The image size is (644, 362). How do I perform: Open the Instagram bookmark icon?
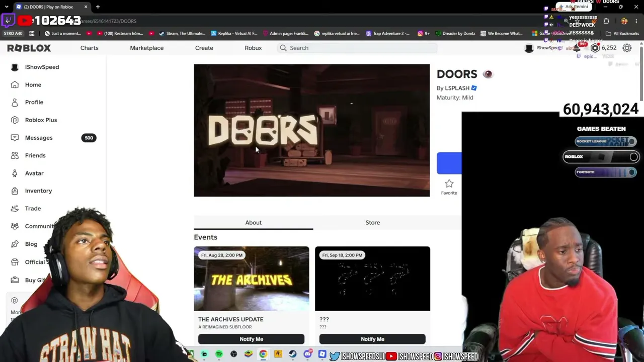click(x=423, y=34)
